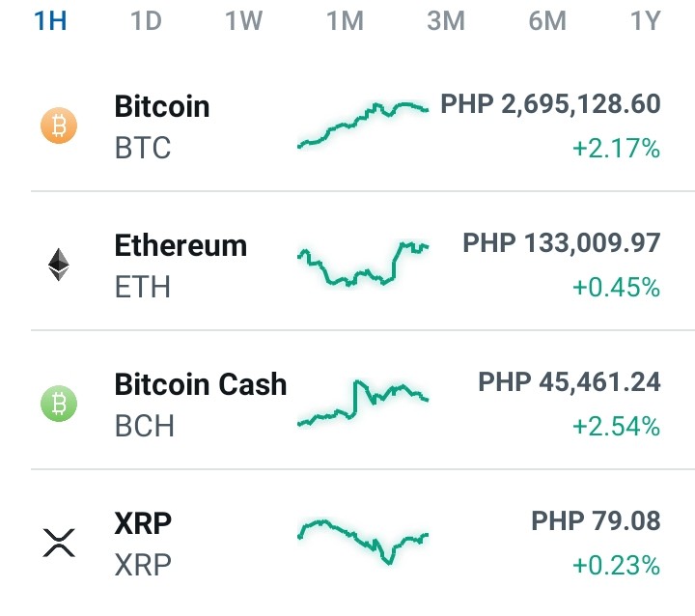Open the XRP sparkline chart
695x616 pixels.
click(x=363, y=542)
